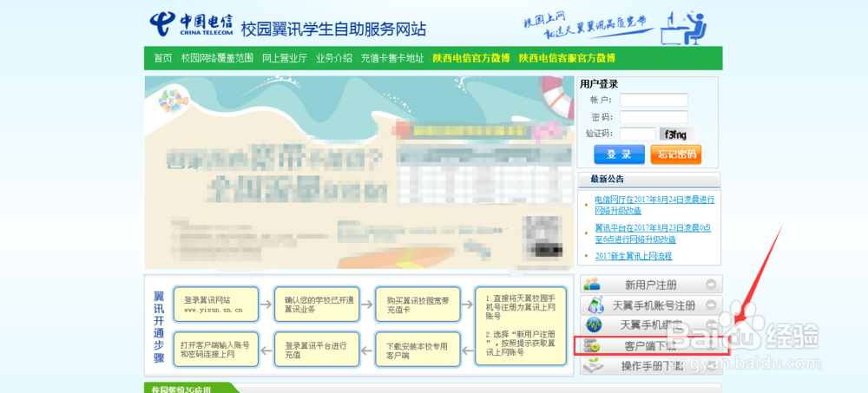Click the 客户端下载 button
868x393 pixels.
(x=651, y=346)
